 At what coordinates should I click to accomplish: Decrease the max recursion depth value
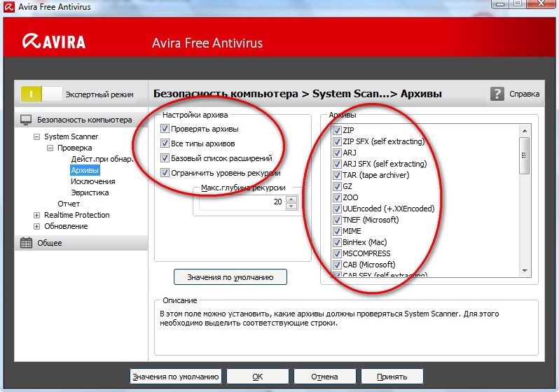coord(291,206)
